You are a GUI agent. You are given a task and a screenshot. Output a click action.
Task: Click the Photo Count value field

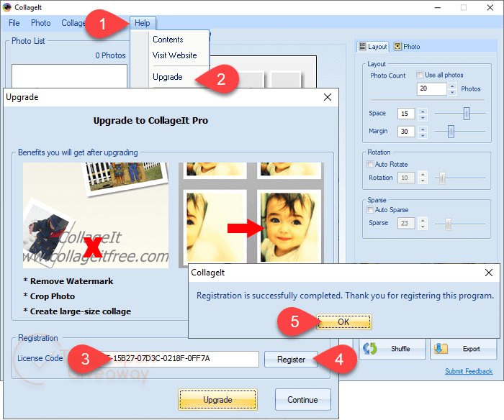(x=432, y=88)
